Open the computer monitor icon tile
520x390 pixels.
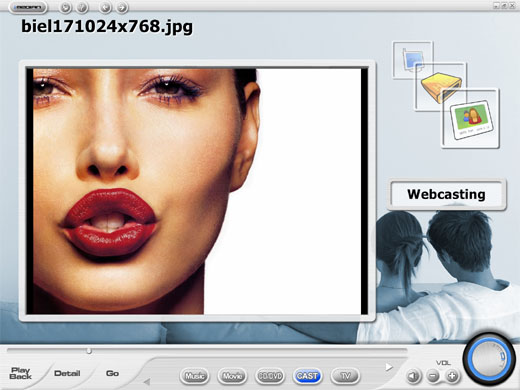tap(412, 59)
